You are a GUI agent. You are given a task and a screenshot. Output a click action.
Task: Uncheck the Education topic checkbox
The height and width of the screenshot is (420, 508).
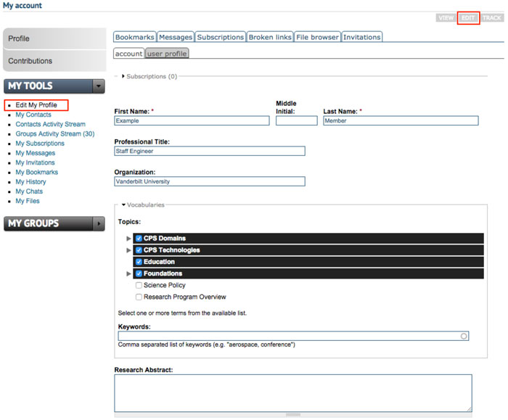(x=139, y=262)
